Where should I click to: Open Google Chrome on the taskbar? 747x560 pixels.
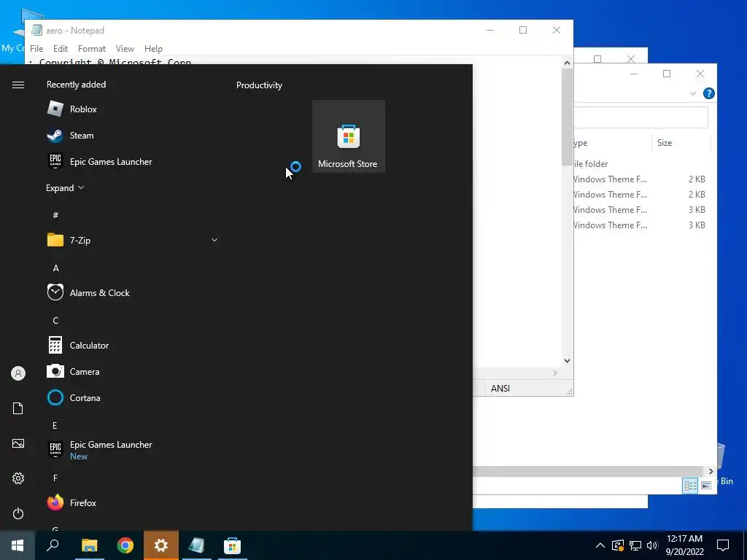125,545
